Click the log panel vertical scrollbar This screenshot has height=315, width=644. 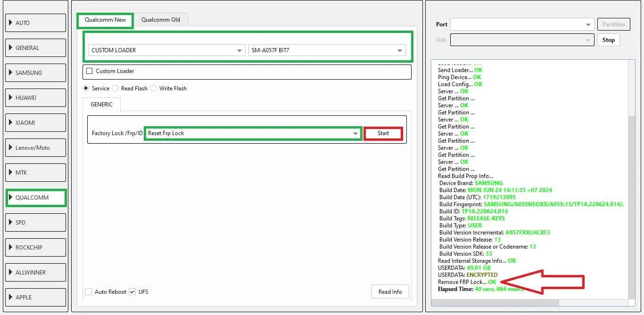point(632,188)
